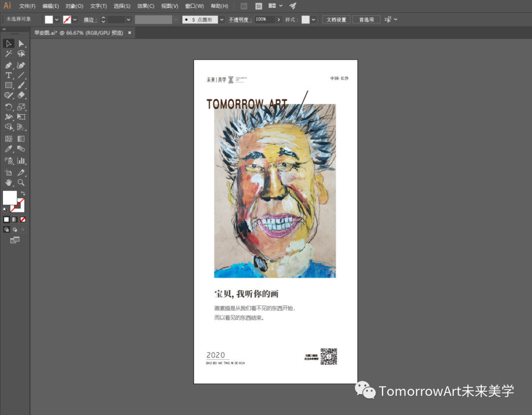Open fill color dropdown in control bar
The image size is (532, 415).
[57, 20]
